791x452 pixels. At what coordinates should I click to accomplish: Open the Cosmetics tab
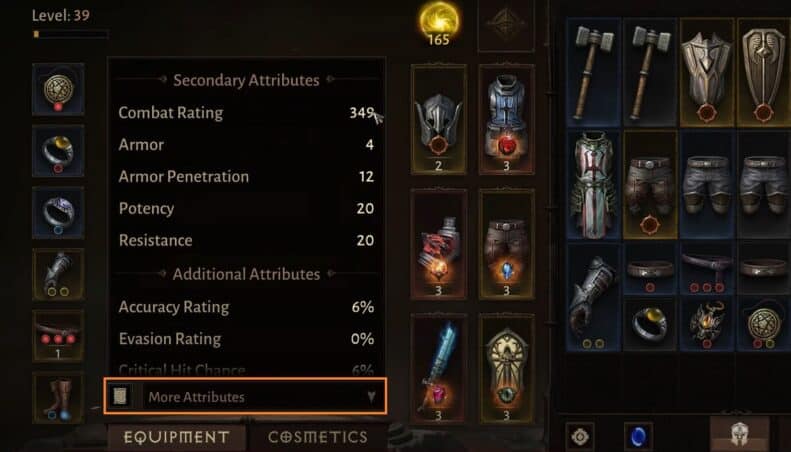(x=318, y=437)
